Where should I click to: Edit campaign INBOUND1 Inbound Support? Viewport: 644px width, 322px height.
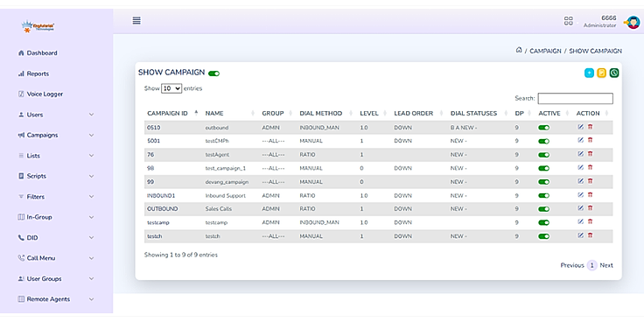[580, 194]
